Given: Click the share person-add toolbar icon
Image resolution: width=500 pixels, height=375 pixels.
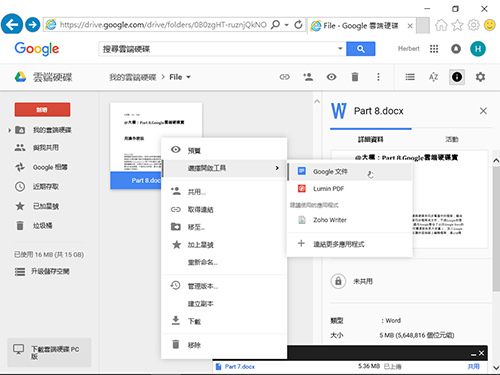Looking at the screenshot, I should (308, 77).
